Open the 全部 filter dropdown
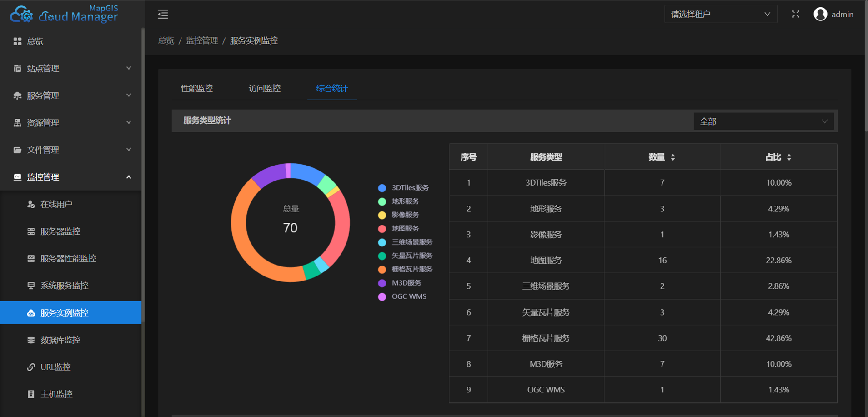Viewport: 868px width, 417px height. pyautogui.click(x=763, y=121)
